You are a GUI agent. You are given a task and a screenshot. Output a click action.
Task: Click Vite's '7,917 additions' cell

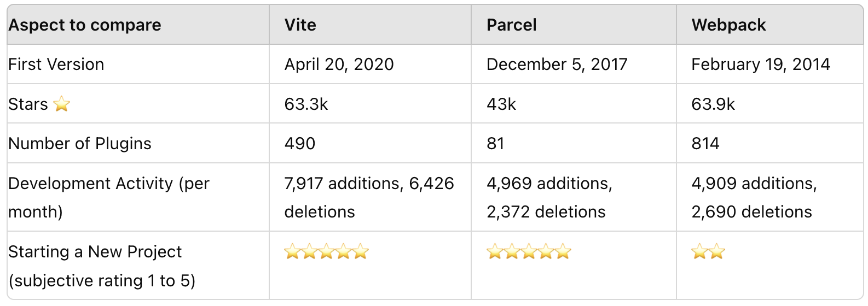click(x=370, y=197)
